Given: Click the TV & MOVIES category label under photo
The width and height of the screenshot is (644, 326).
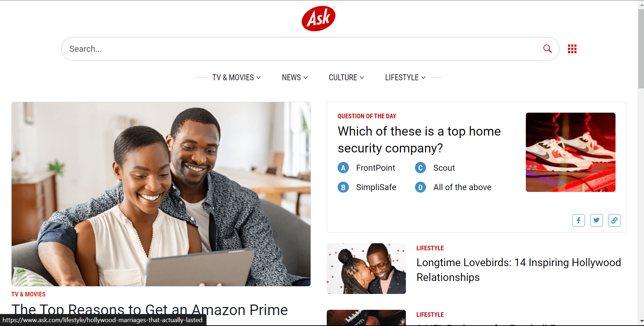Looking at the screenshot, I should pyautogui.click(x=28, y=294).
